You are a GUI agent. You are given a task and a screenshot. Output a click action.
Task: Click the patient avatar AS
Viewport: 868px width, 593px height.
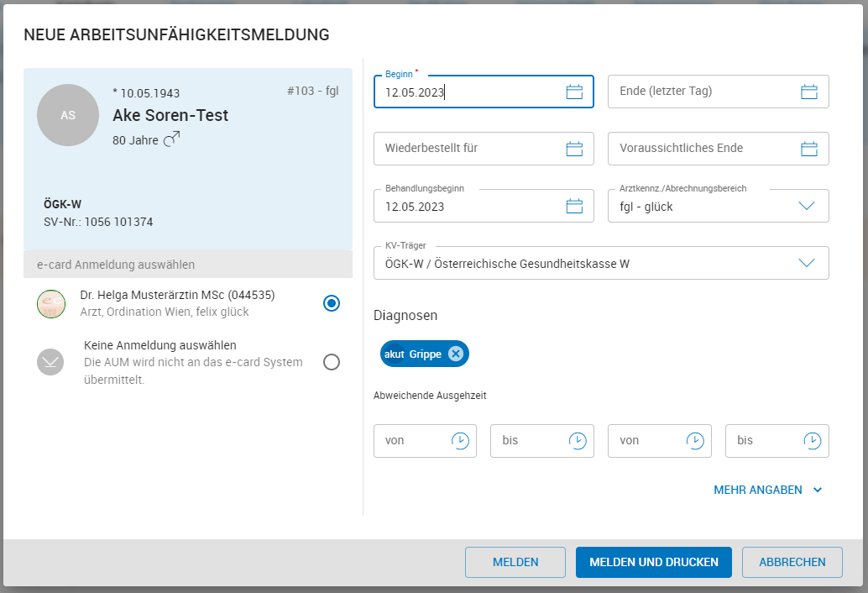pos(68,115)
